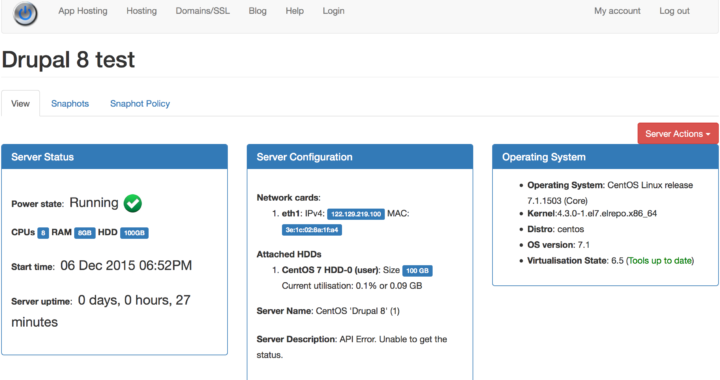Viewport: 720px width, 380px height.
Task: Click the Distro: centos line
Action: pos(556,229)
